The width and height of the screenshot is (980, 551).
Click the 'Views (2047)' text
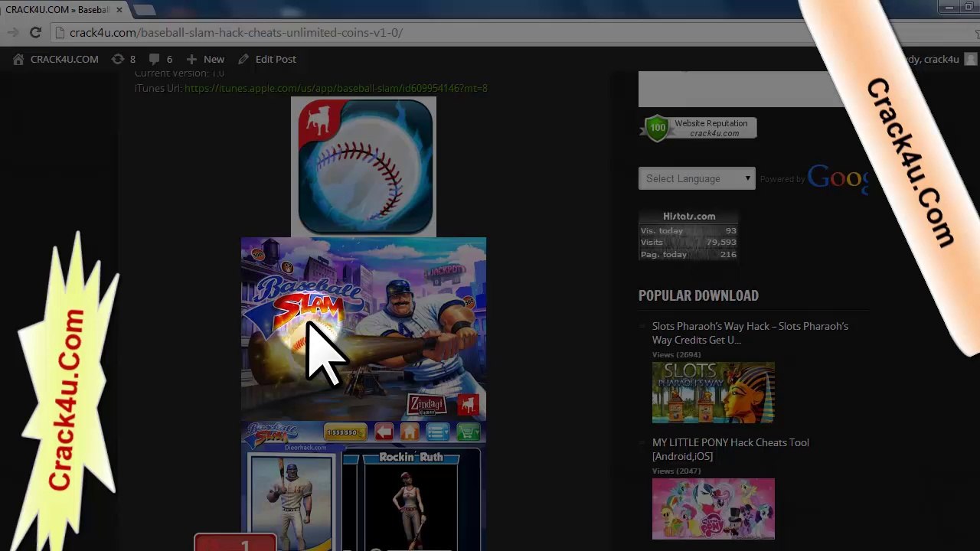pyautogui.click(x=677, y=471)
